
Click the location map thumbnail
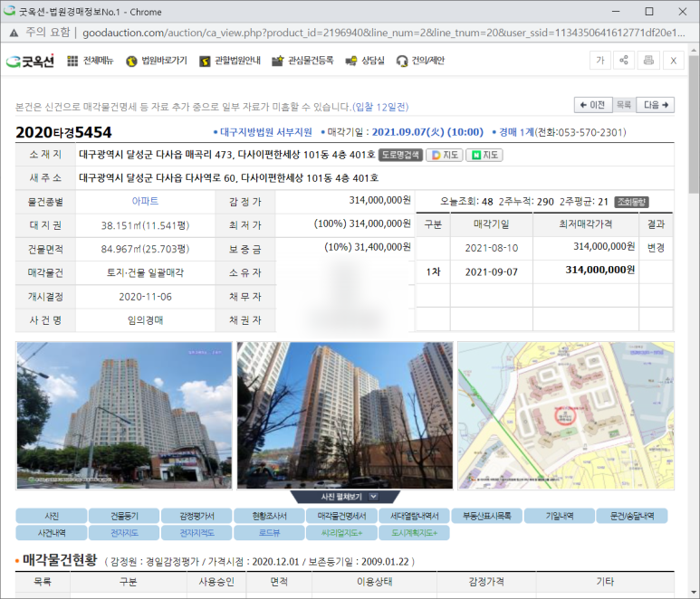[565, 415]
